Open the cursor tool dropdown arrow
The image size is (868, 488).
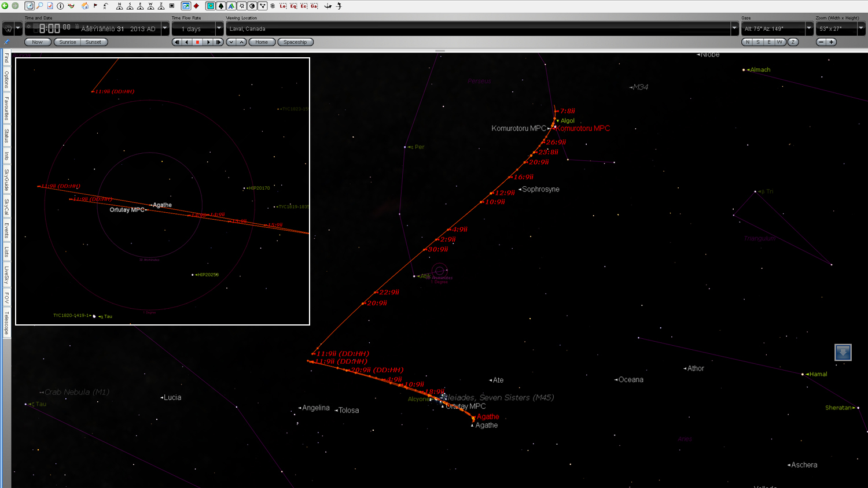coord(18,28)
